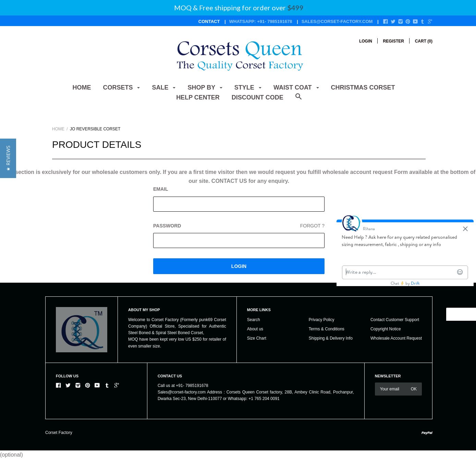Open Tumblr icon in top blue bar
This screenshot has width=476, height=459.
pos(423,22)
